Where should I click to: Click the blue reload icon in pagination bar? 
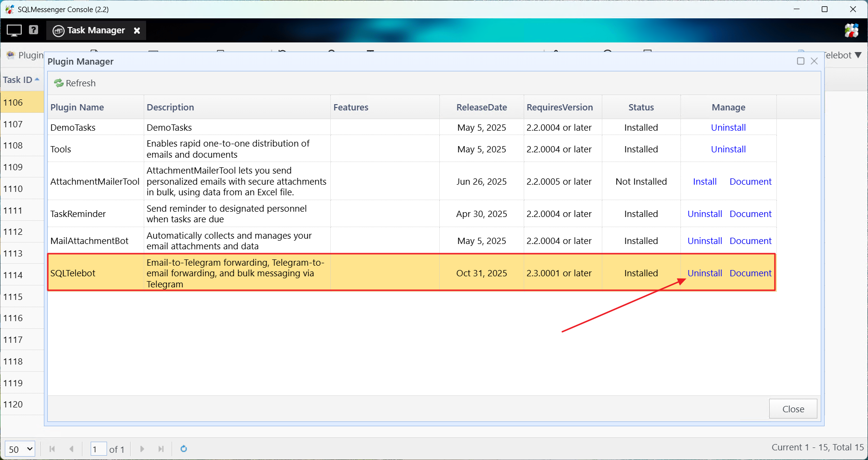click(x=184, y=449)
